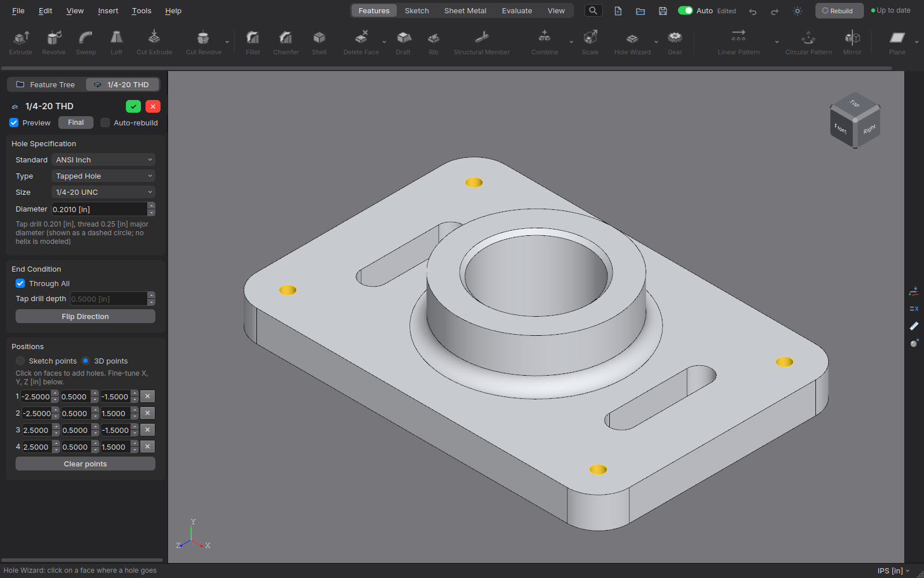The image size is (924, 578).
Task: Uncheck Through All end condition
Action: [20, 283]
